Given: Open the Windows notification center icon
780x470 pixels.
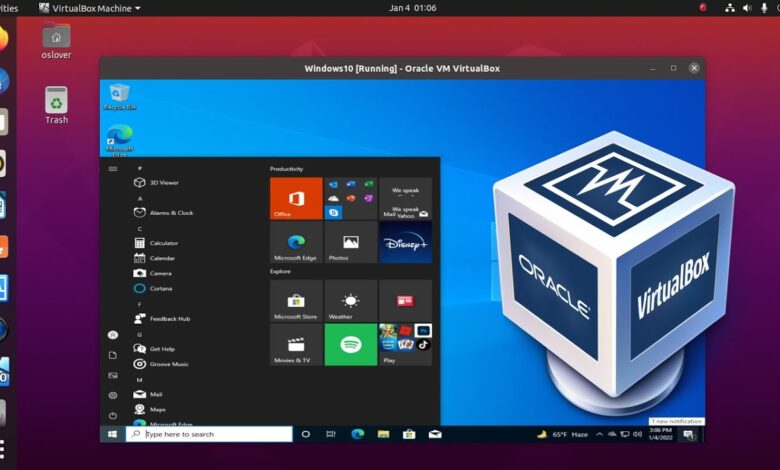Looking at the screenshot, I should [x=688, y=435].
